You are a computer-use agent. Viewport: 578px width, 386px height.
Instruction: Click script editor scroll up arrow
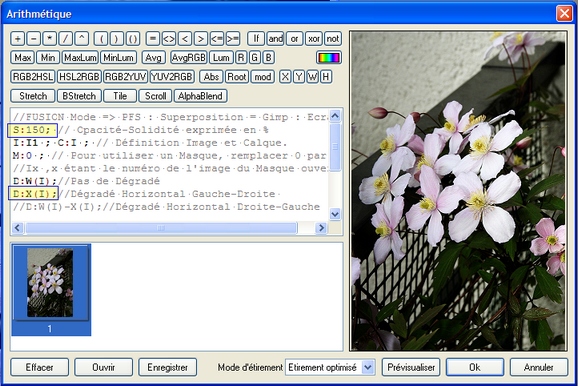[335, 116]
